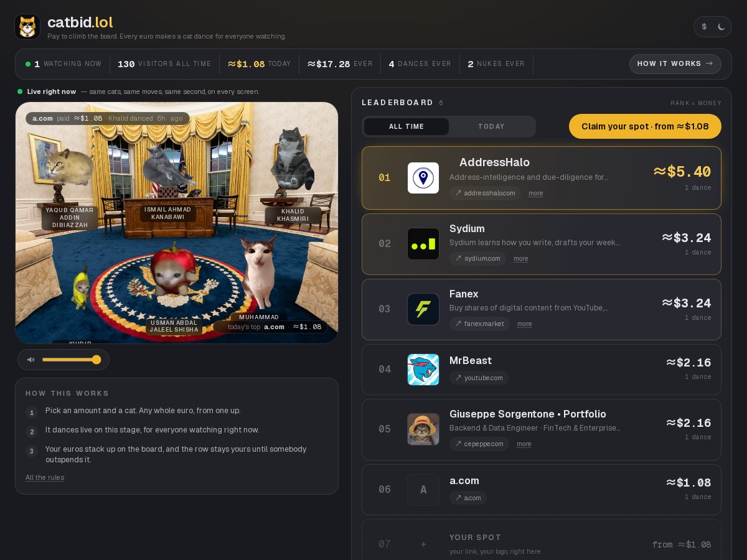Image resolution: width=747 pixels, height=560 pixels.
Task: Click the Yaqub Qamar Addin cat on stage
Action: pyautogui.click(x=70, y=167)
